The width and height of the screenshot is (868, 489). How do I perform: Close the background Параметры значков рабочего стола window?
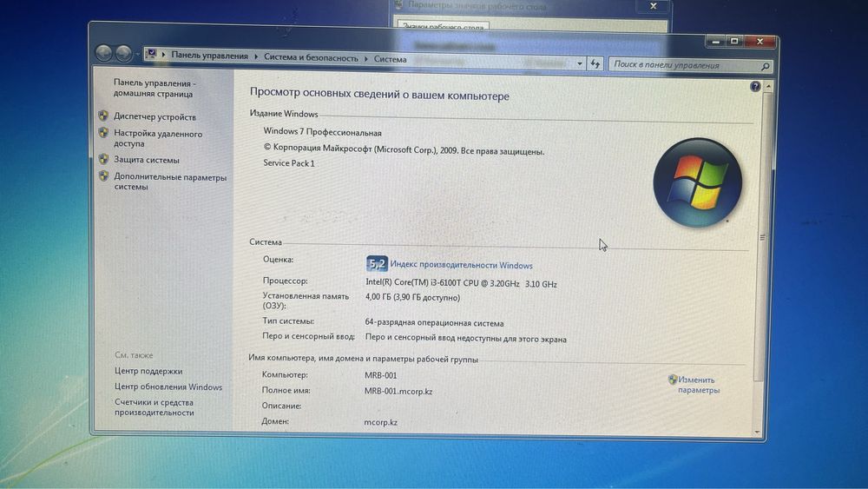coord(654,6)
